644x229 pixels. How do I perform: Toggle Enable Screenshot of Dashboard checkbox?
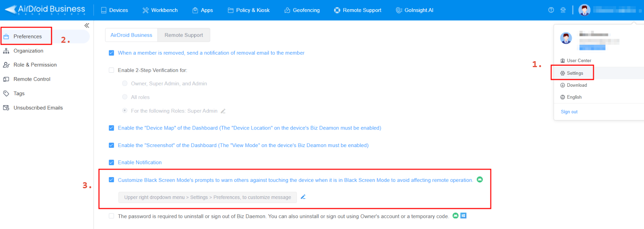click(111, 145)
